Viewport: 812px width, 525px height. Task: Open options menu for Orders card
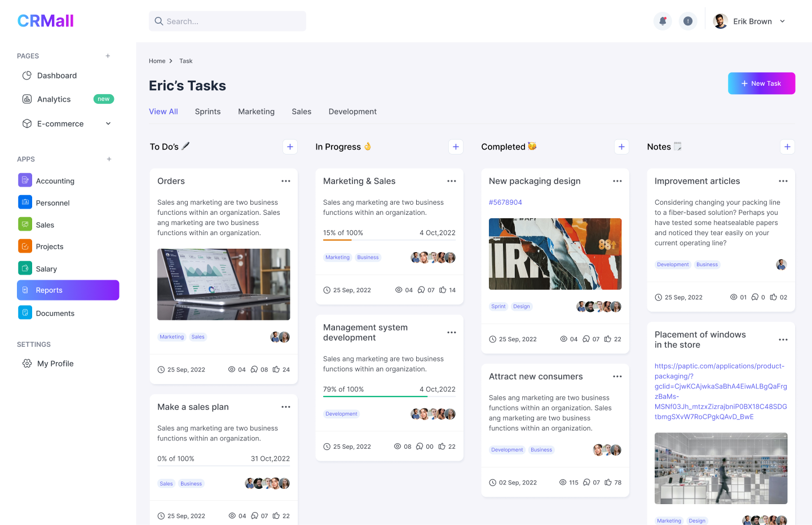[x=286, y=181]
